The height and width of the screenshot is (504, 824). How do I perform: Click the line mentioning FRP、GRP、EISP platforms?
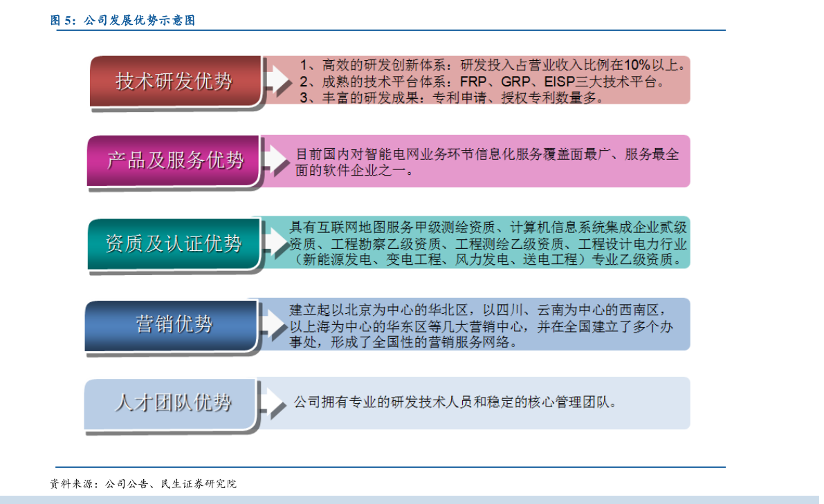(482, 82)
